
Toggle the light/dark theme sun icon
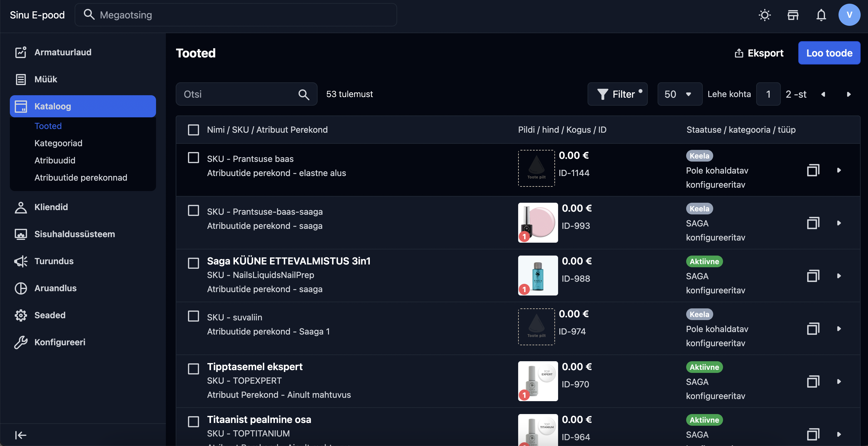point(764,15)
